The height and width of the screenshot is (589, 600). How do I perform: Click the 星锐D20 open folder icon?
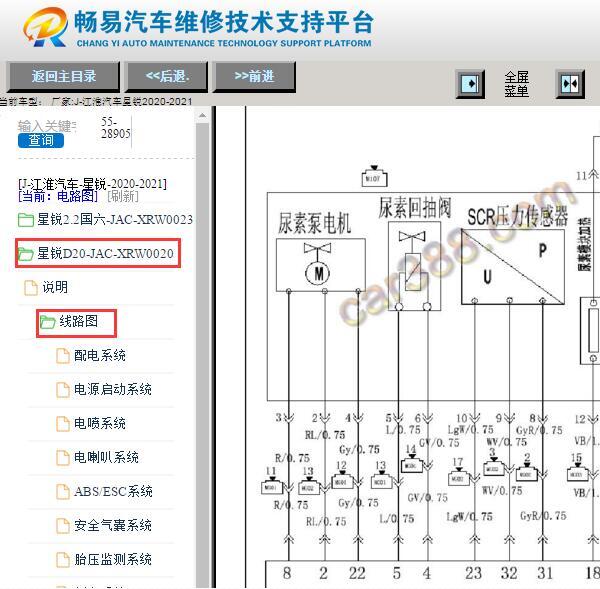click(x=26, y=254)
